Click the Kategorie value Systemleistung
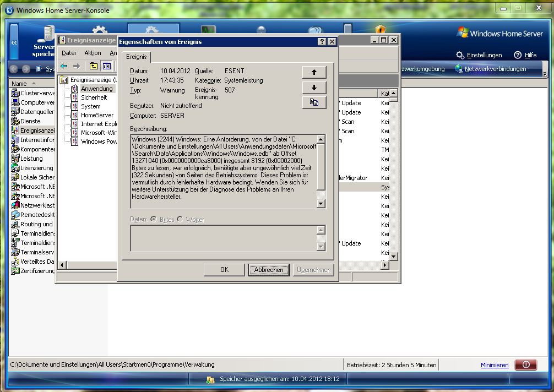 click(x=244, y=80)
